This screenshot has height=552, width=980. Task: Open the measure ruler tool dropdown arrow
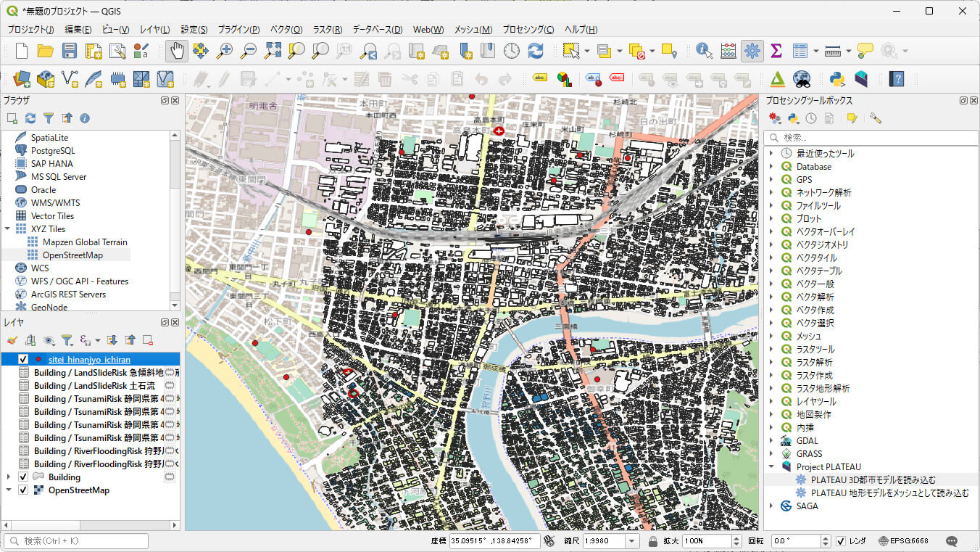848,51
